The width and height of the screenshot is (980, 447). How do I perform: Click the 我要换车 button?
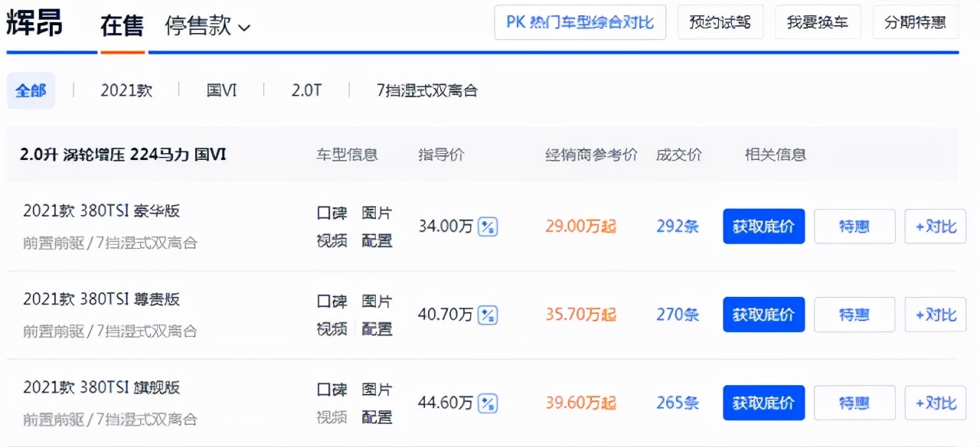(818, 21)
